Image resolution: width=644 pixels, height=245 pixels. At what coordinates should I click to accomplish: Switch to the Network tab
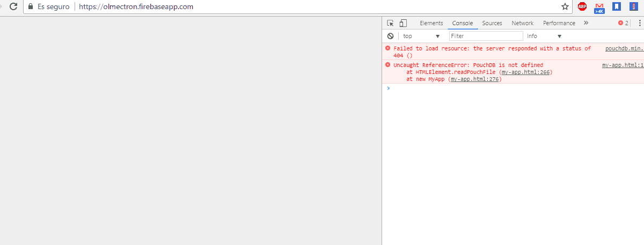[523, 23]
